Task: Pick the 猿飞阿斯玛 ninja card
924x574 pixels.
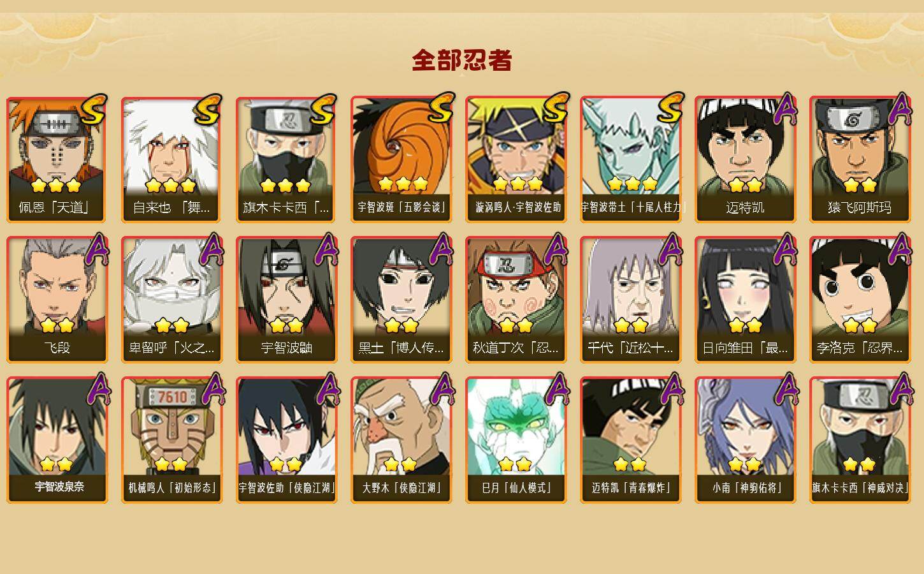Action: coord(860,159)
